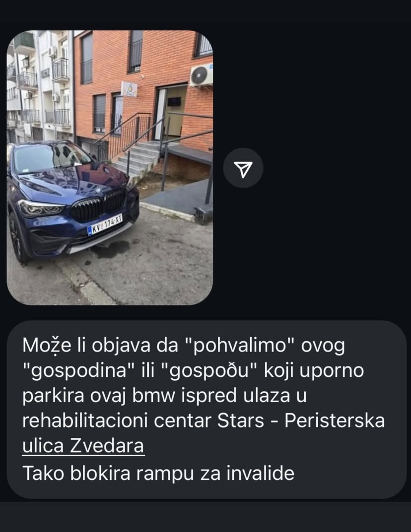Click the white apartment balconies in photo
Image resolution: width=411 pixels, height=532 pixels.
click(x=40, y=85)
